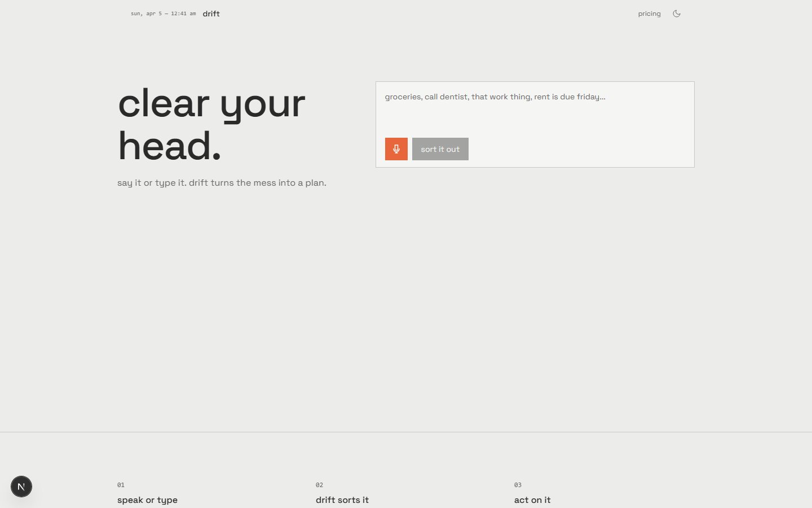
Task: Toggle dark mode with the moon icon
Action: 677,14
